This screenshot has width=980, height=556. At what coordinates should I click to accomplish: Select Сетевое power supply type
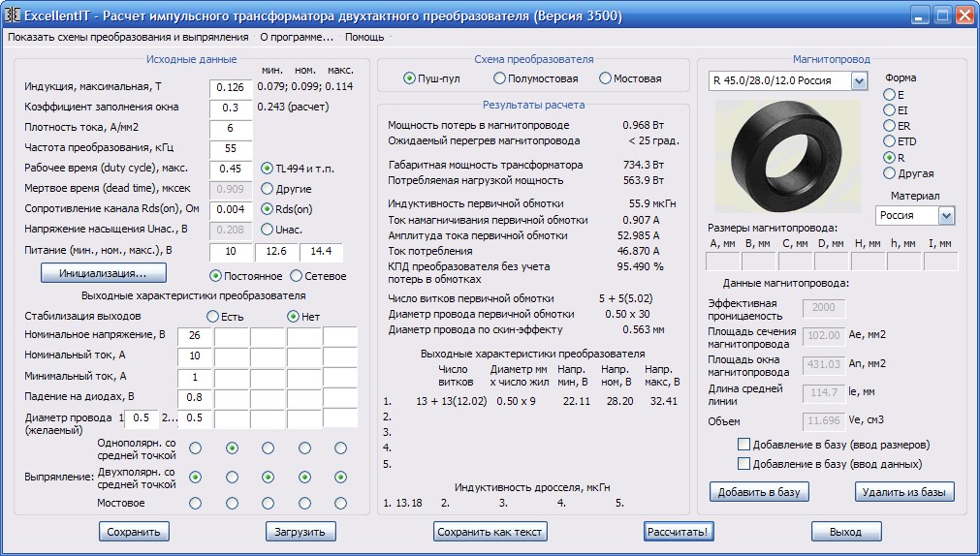click(x=294, y=276)
